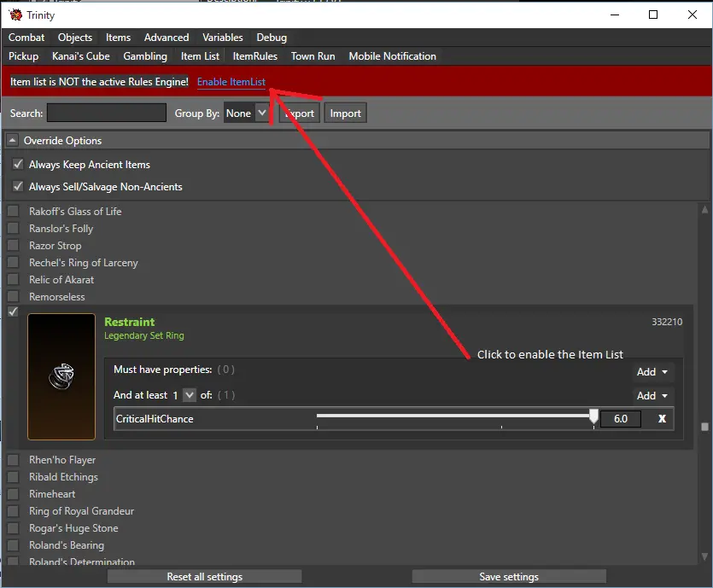
Task: Click the Legendary Set Ring label
Action: (x=144, y=335)
